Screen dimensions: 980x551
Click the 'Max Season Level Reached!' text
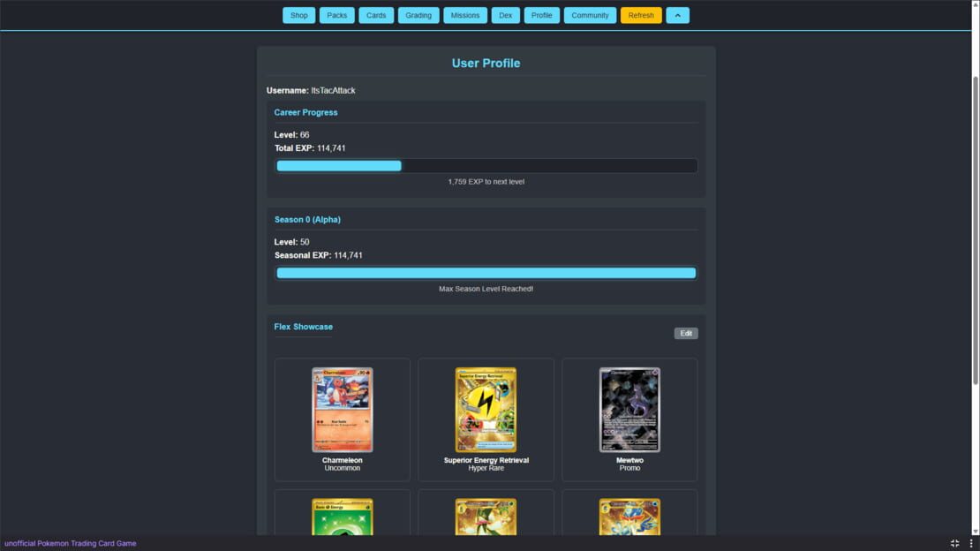(486, 289)
